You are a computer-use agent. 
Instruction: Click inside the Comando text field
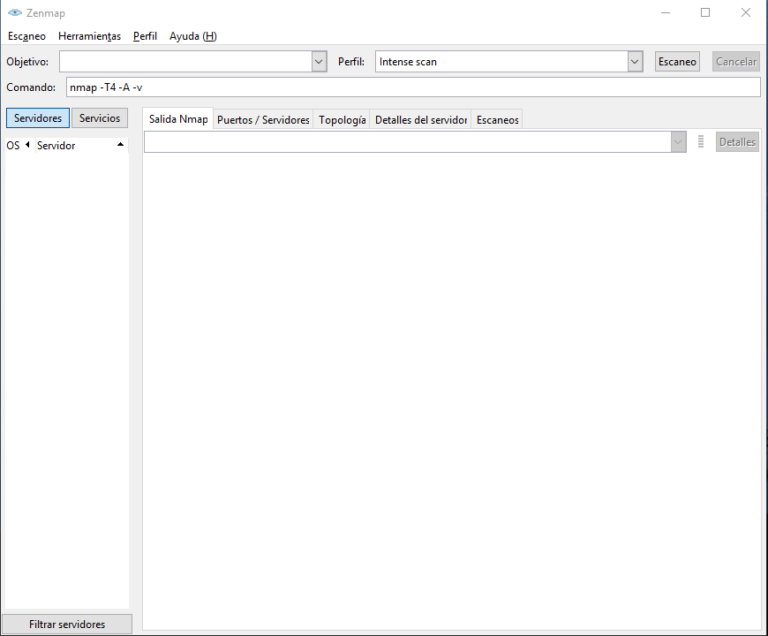click(413, 87)
